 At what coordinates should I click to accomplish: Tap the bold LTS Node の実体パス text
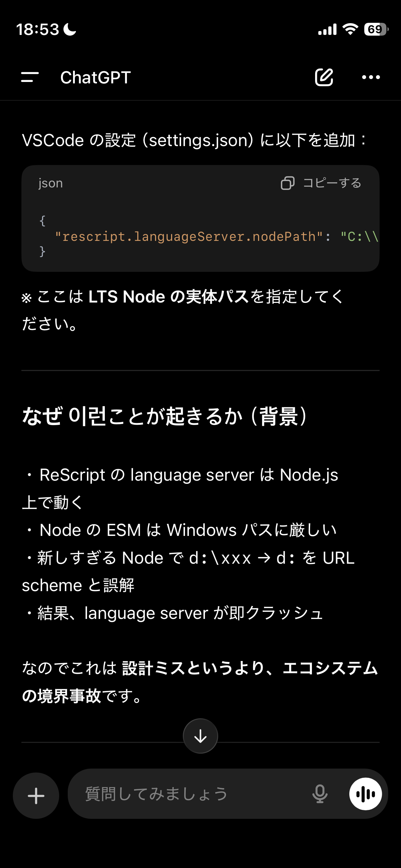168,296
